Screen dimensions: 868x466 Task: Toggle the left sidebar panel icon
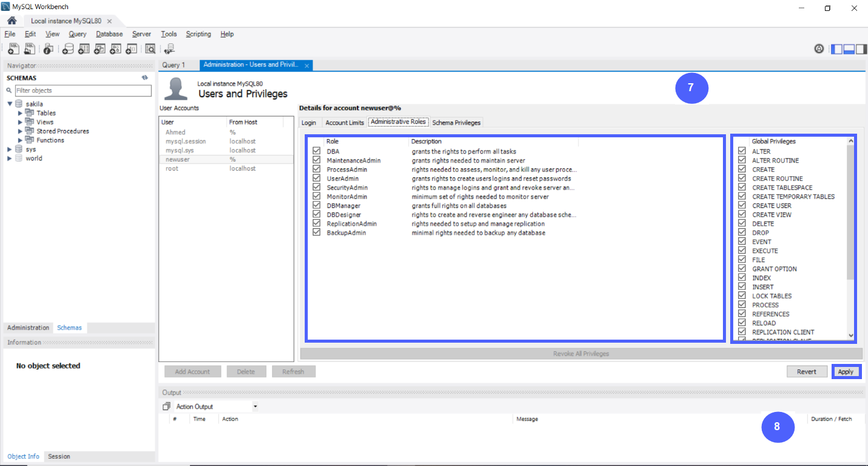tap(836, 49)
